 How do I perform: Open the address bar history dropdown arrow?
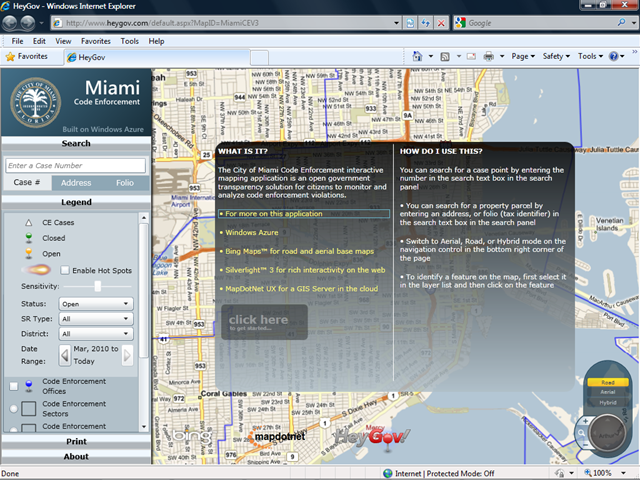pyautogui.click(x=396, y=23)
